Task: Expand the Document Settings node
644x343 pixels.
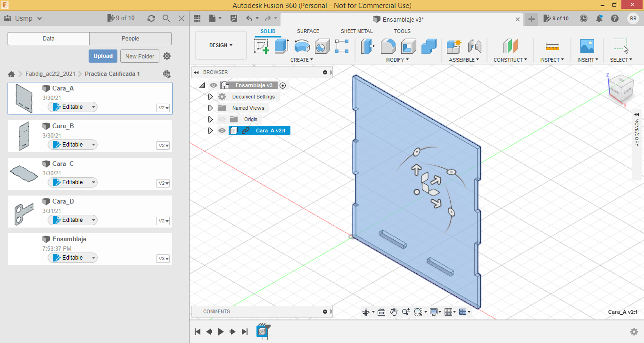Action: 211,97
